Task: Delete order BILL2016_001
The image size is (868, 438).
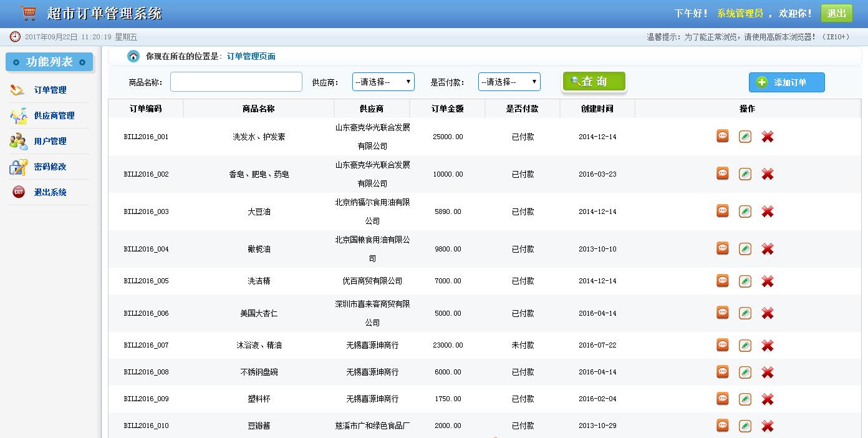Action: tap(768, 137)
